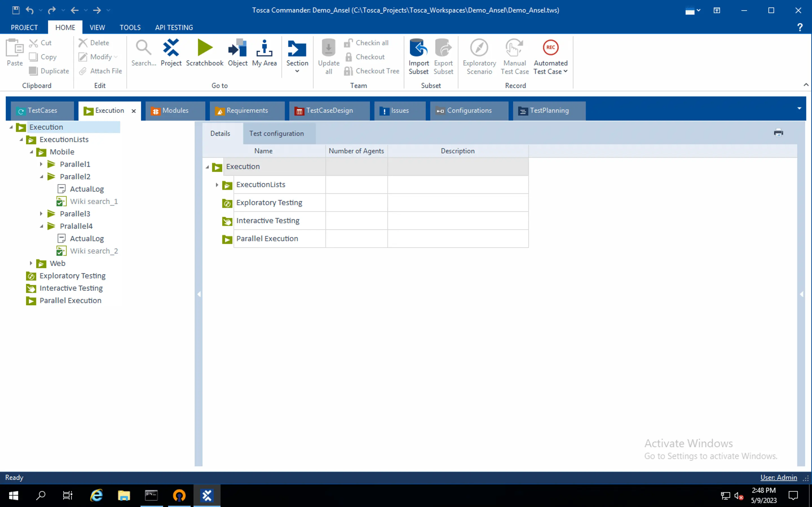This screenshot has height=507, width=812.
Task: Click the save icon in title bar
Action: click(x=16, y=10)
